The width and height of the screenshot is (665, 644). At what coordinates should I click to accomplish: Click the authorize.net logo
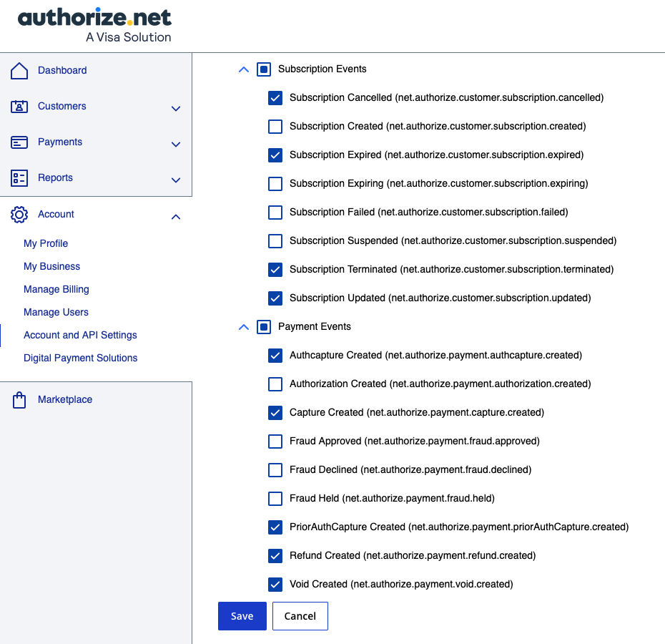click(x=94, y=24)
